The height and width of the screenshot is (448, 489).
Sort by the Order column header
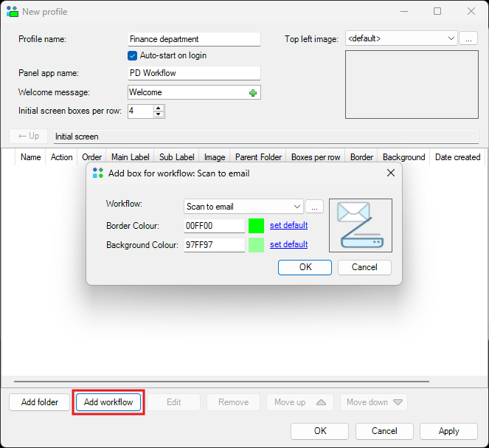(x=91, y=157)
